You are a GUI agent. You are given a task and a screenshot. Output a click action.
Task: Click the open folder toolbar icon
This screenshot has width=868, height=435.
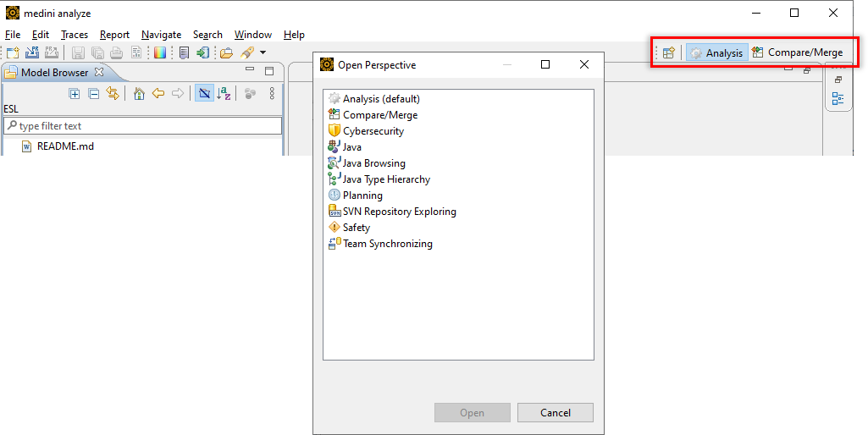[x=226, y=52]
